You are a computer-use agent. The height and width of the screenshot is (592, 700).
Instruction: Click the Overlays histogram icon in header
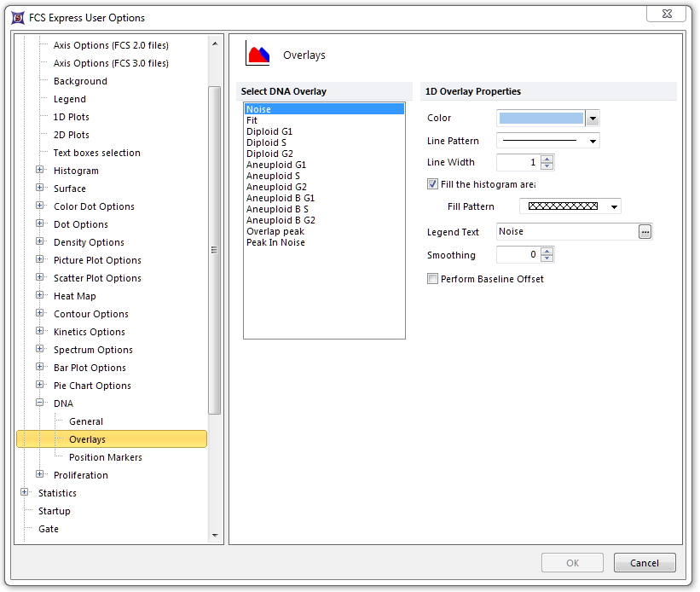coord(258,55)
